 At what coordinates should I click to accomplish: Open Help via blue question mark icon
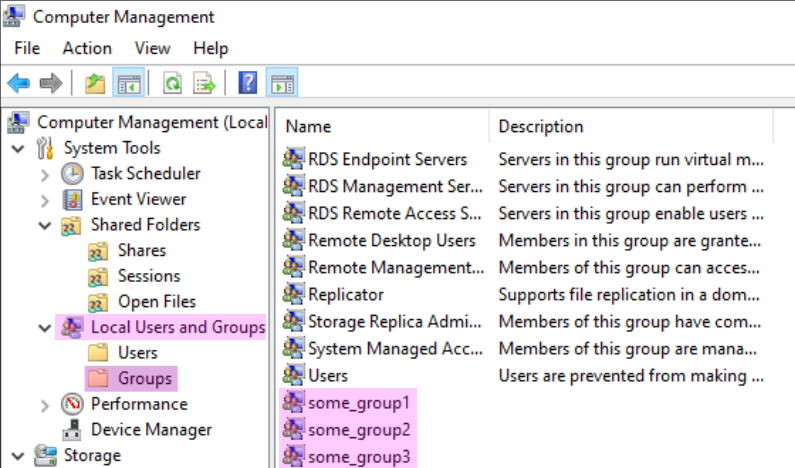(248, 83)
